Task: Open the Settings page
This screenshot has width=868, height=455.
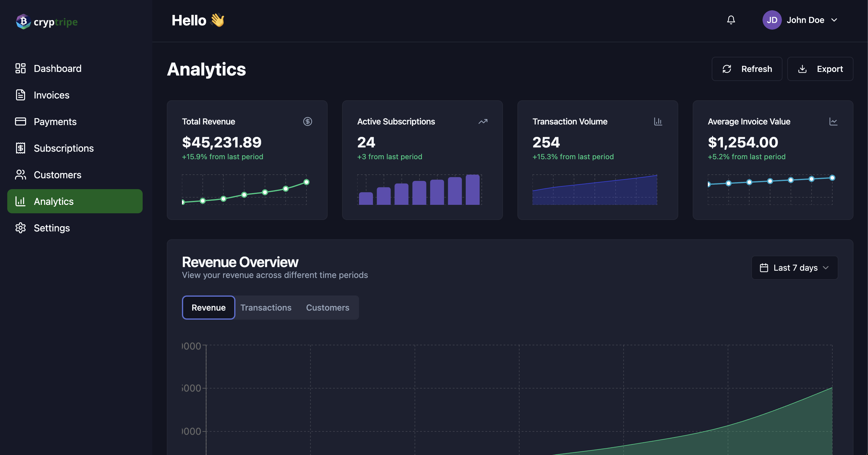Action: [x=75, y=228]
